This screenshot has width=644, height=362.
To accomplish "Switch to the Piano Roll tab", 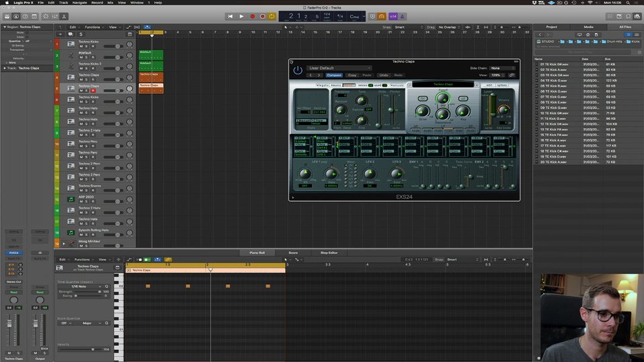I will point(257,253).
